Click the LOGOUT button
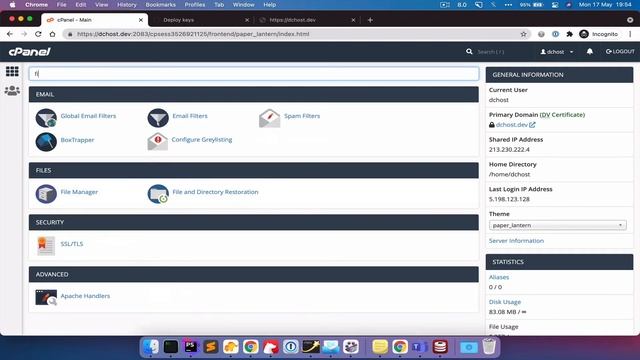This screenshot has height=360, width=640. click(x=620, y=51)
